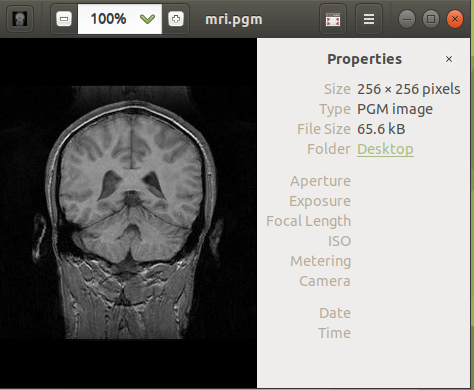The height and width of the screenshot is (390, 474).
Task: Open the image gallery view button
Action: pos(333,19)
